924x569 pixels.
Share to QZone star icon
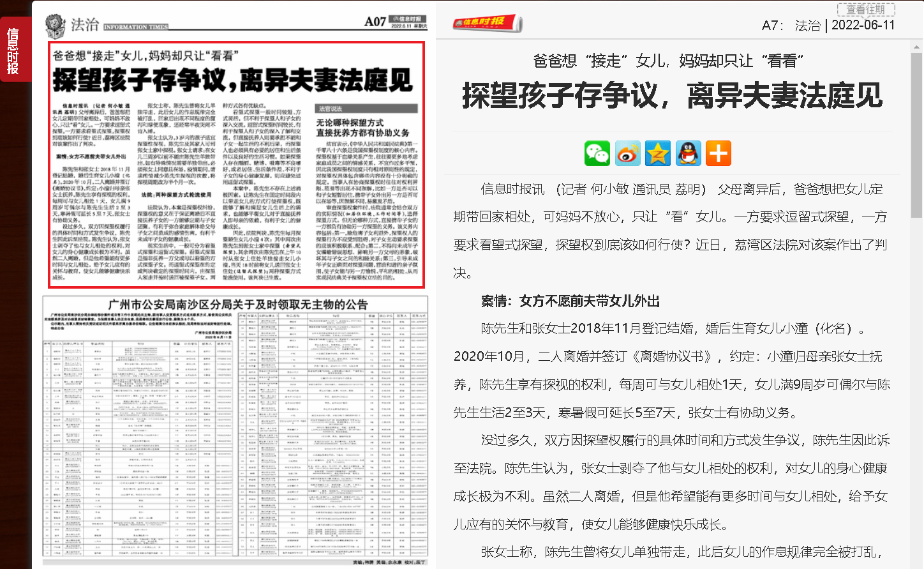[658, 153]
